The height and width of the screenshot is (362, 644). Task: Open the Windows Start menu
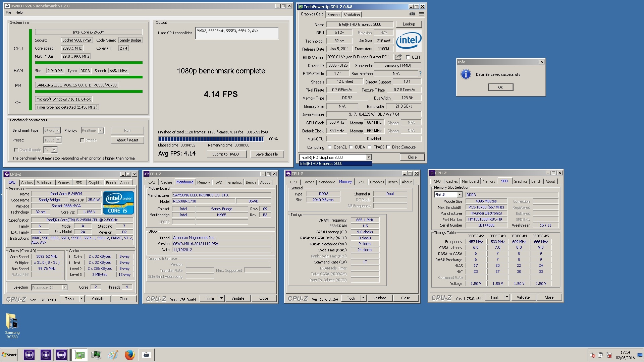click(9, 355)
